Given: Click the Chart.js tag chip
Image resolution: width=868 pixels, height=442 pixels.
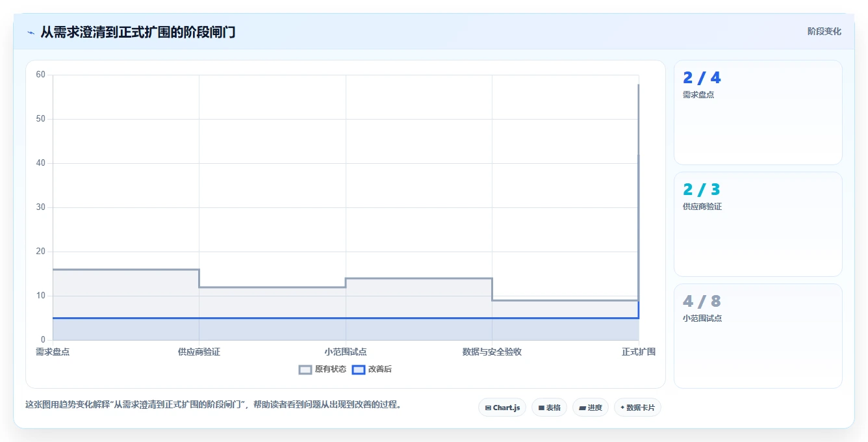Looking at the screenshot, I should [x=502, y=408].
